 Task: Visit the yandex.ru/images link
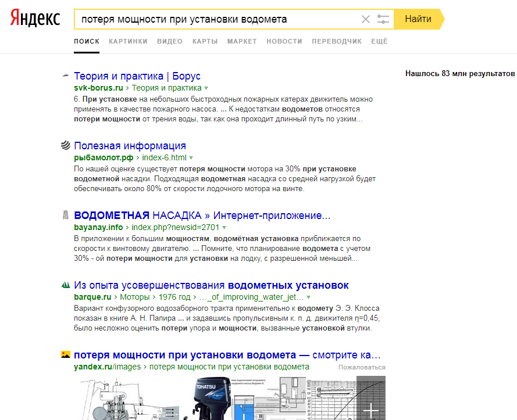[107, 367]
